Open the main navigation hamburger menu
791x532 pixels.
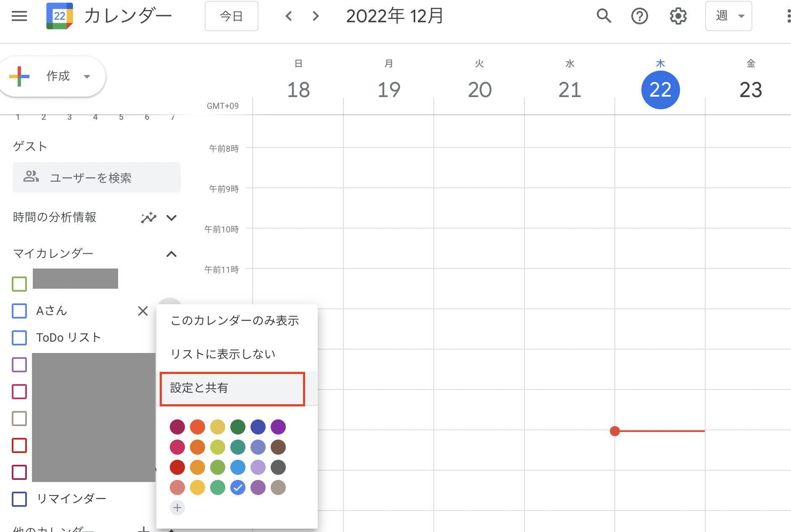(19, 16)
